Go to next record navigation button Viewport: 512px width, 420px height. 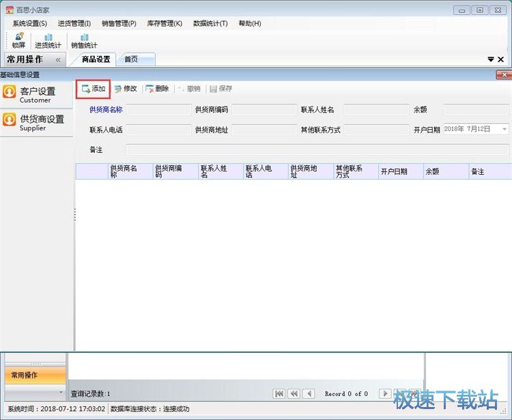385,394
